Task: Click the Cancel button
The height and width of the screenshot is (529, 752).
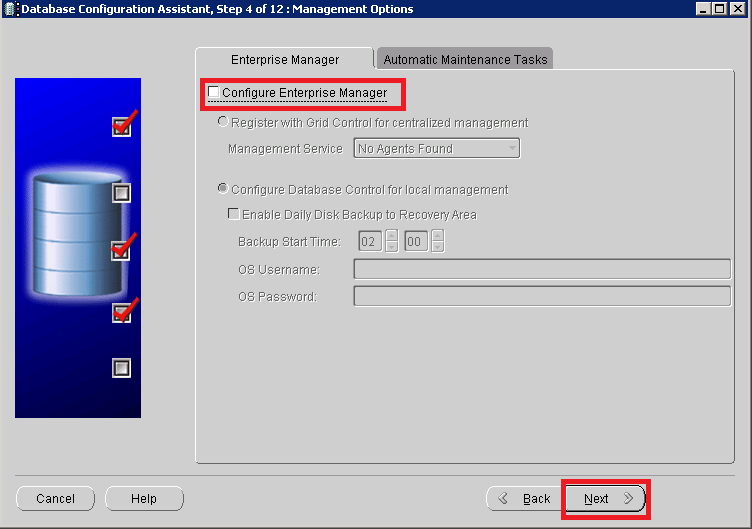Action: (x=56, y=498)
